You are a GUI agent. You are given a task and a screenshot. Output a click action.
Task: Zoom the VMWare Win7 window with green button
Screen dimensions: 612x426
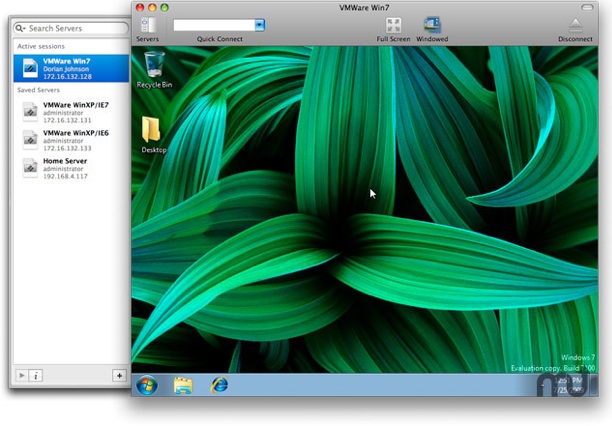click(165, 7)
